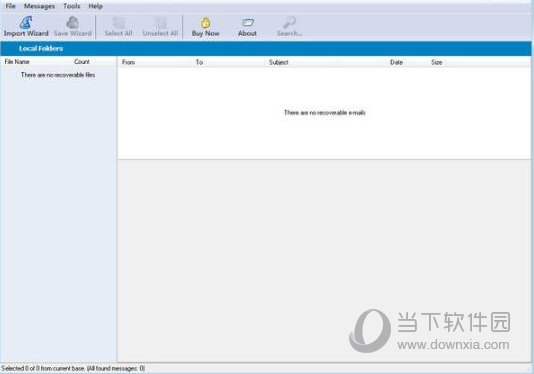The height and width of the screenshot is (374, 534).
Task: Sort emails by Date column
Action: (396, 62)
